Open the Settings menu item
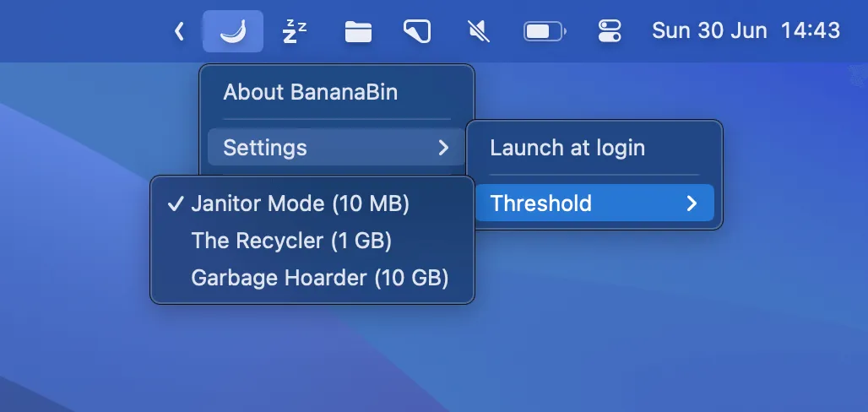Screen dimensions: 868x412 [x=265, y=149]
